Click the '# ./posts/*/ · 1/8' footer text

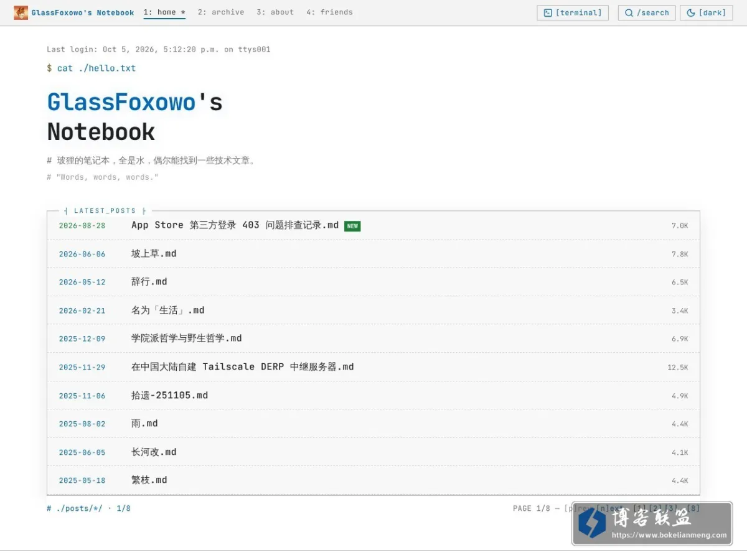pyautogui.click(x=89, y=508)
